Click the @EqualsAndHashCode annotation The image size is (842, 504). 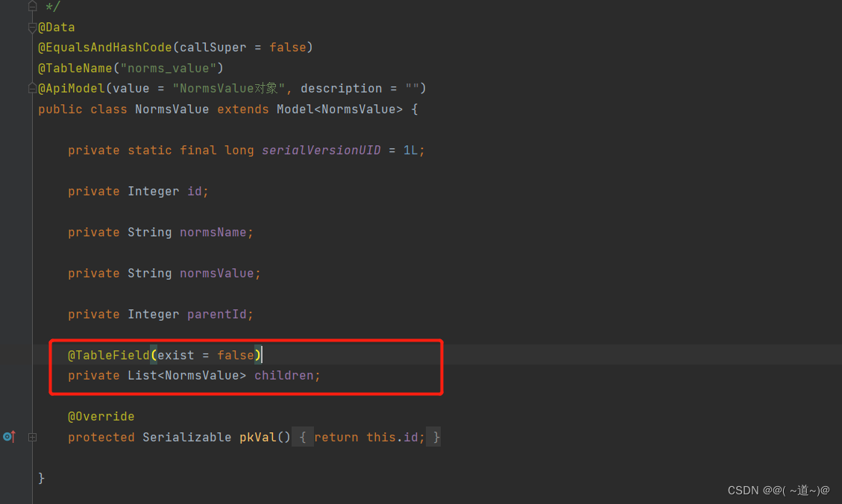104,48
